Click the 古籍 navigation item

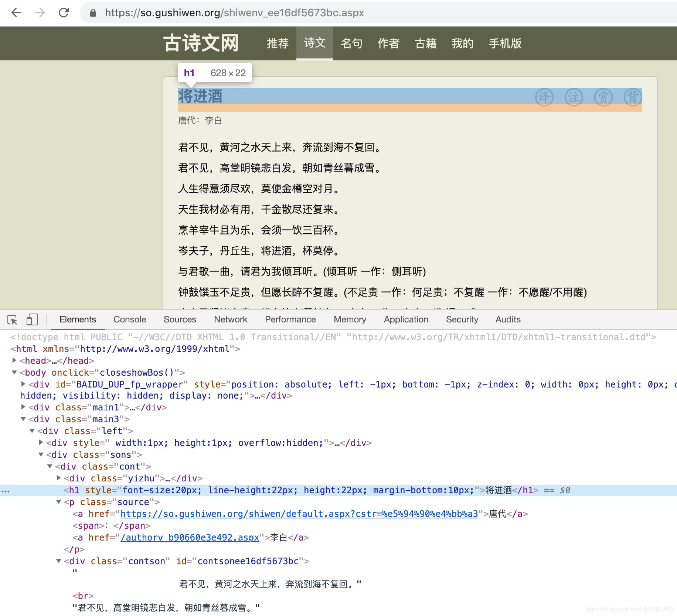[x=426, y=43]
